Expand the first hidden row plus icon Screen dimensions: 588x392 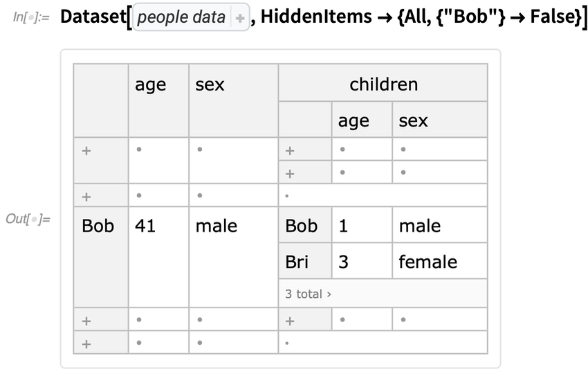click(x=86, y=150)
